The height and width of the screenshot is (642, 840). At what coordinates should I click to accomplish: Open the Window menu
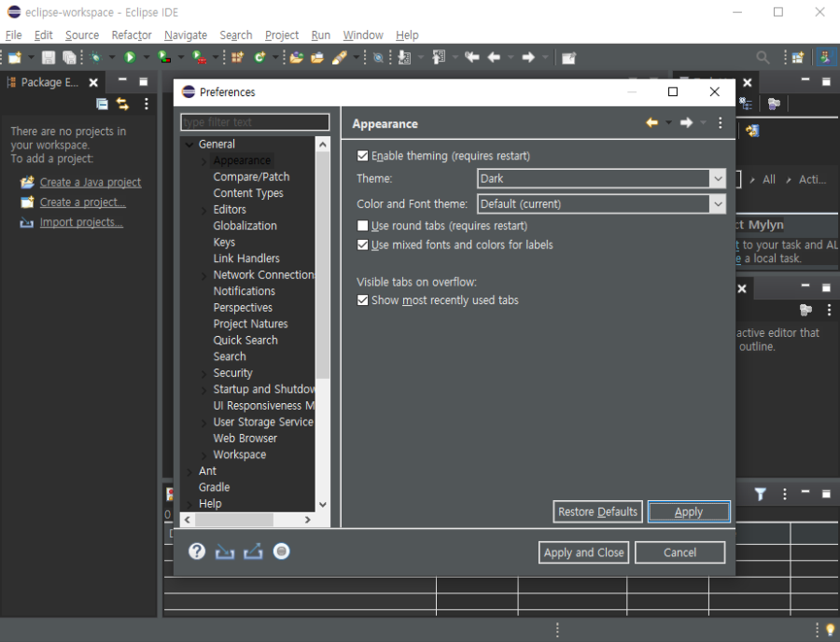[363, 35]
